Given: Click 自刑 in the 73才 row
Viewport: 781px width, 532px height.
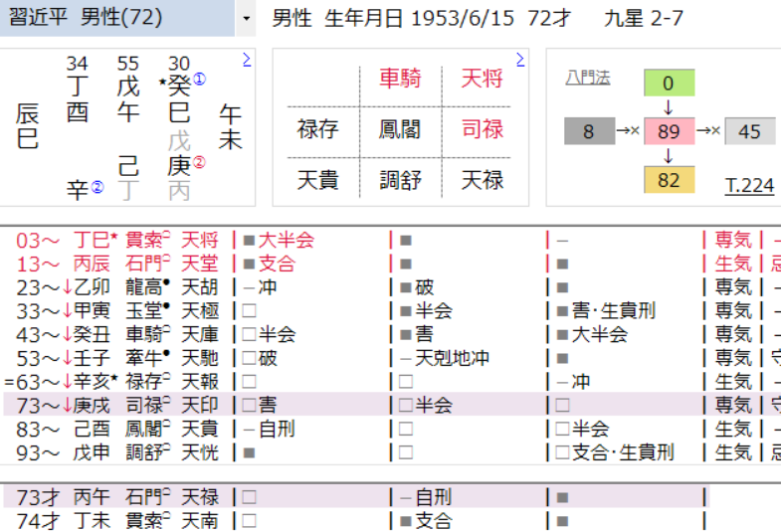Looking at the screenshot, I should coord(434,496).
